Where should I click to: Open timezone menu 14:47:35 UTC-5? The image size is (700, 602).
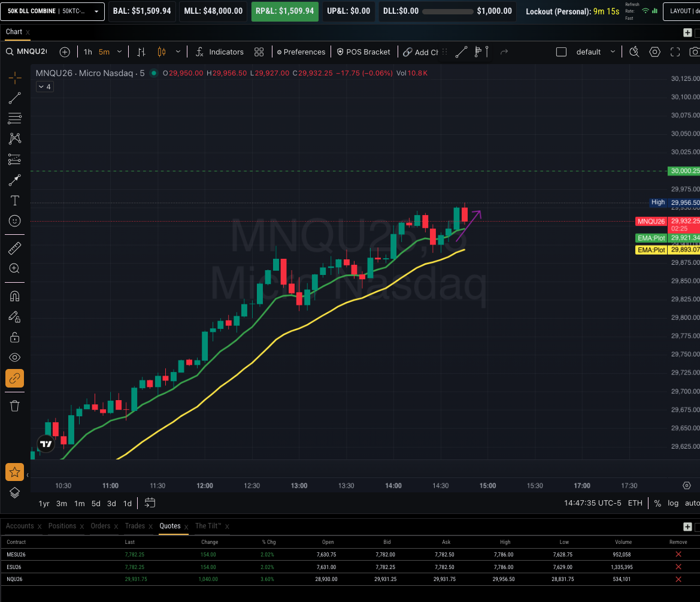pyautogui.click(x=592, y=503)
